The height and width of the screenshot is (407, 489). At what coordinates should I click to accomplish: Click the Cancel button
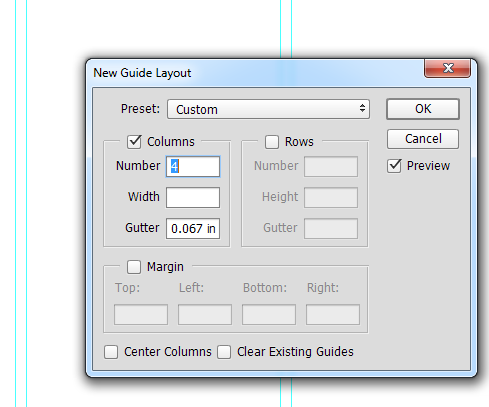click(423, 139)
